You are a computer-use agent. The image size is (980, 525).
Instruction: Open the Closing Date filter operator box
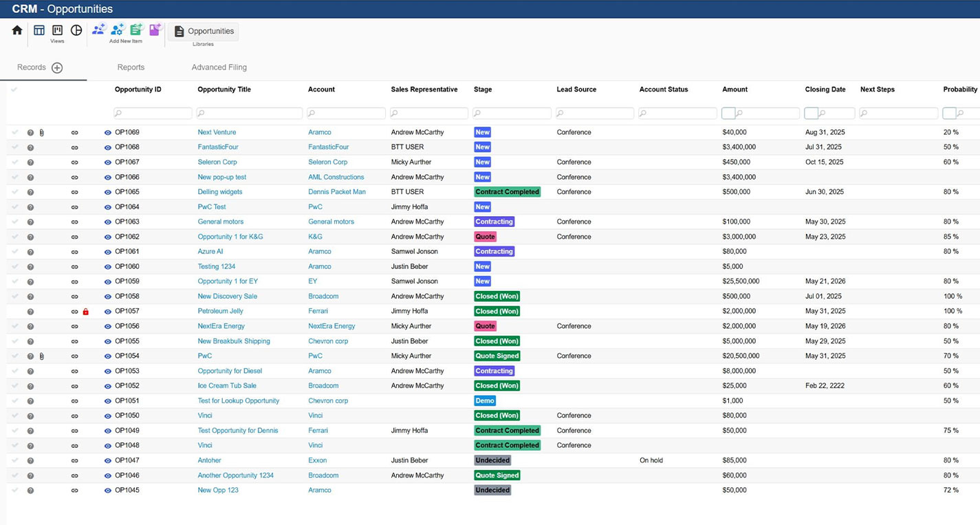811,113
